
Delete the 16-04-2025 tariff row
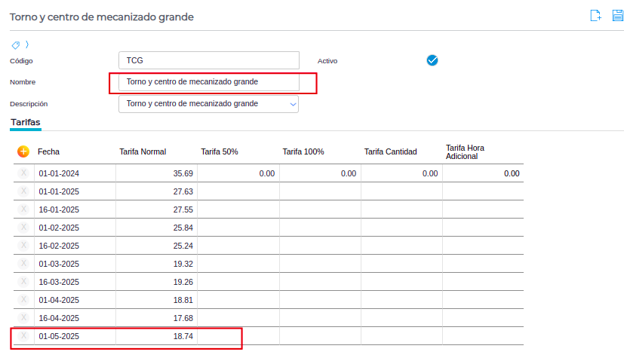pyautogui.click(x=23, y=318)
